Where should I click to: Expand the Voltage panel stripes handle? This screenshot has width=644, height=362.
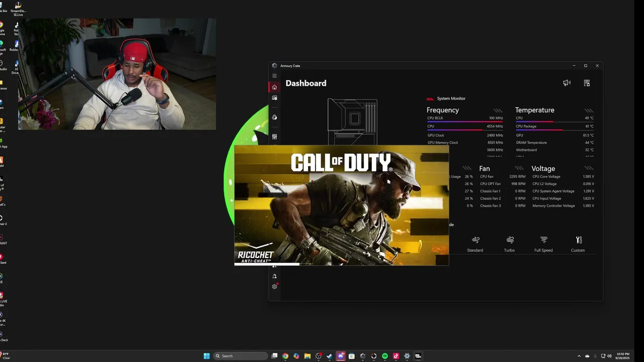click(x=589, y=168)
